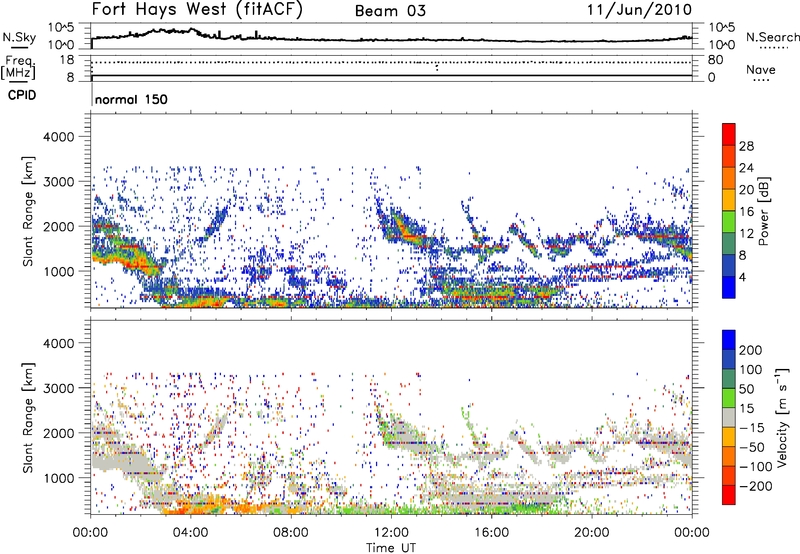Click the "Beam 03" label
800x554 pixels.
(x=390, y=11)
